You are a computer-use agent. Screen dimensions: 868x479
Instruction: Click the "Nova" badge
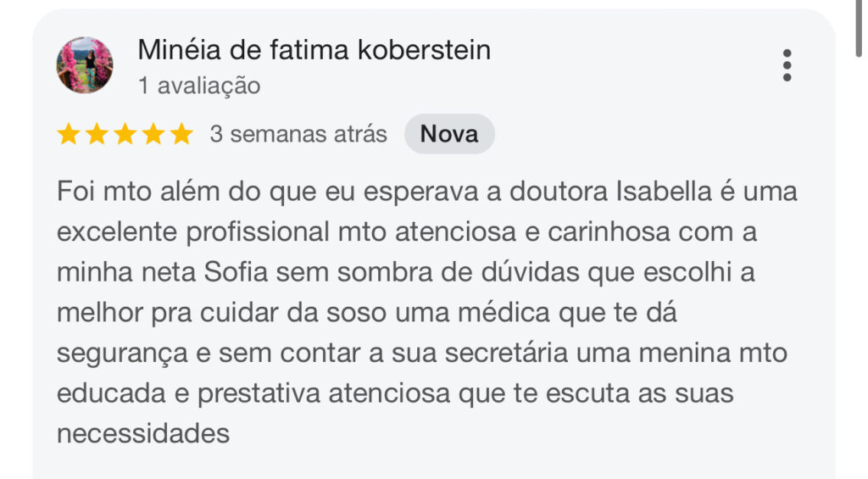(x=449, y=134)
